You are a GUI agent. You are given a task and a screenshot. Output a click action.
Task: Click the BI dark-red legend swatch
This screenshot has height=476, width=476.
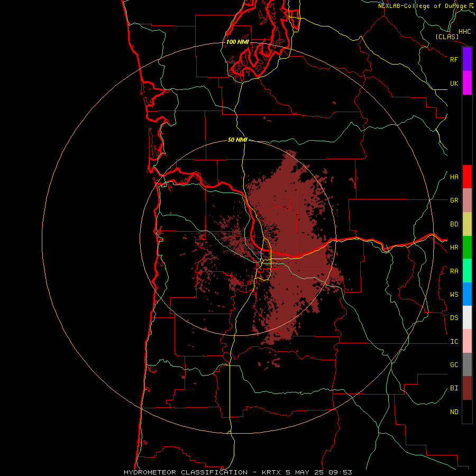click(467, 388)
